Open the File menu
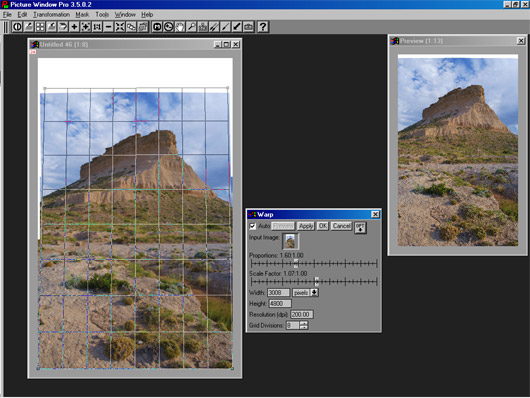The image size is (530, 398). 7,15
